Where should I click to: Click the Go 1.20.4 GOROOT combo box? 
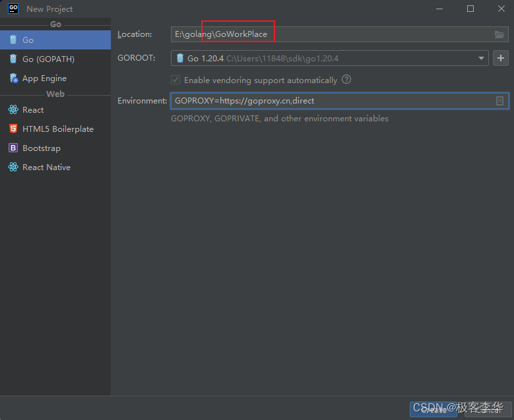330,58
